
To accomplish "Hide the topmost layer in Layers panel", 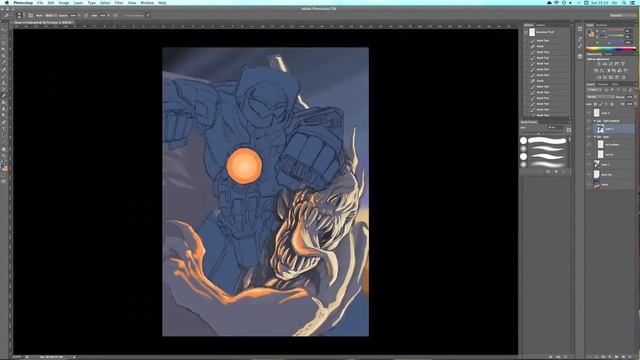I will point(589,113).
